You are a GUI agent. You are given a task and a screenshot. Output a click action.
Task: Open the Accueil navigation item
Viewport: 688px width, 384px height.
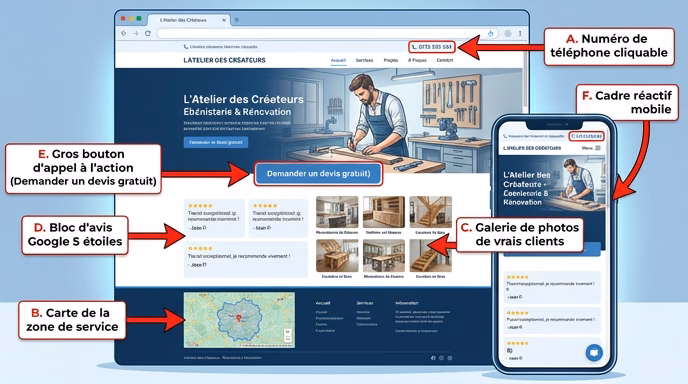338,61
